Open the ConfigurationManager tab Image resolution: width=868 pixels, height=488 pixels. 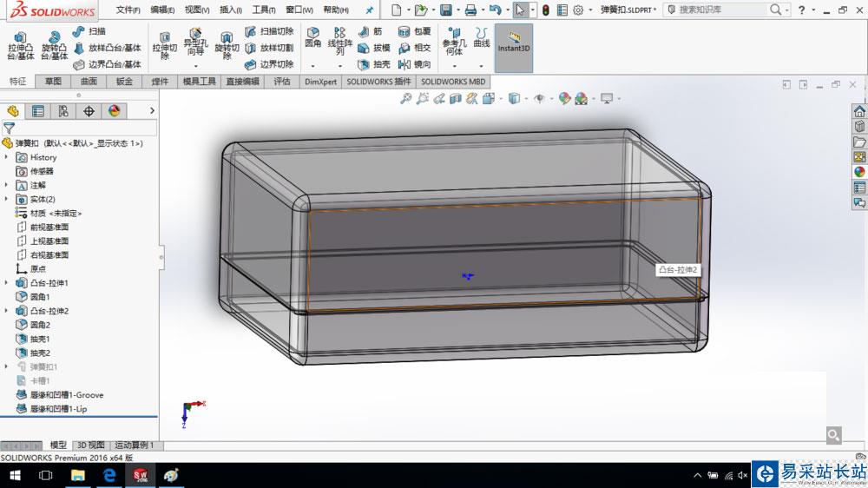(x=63, y=111)
